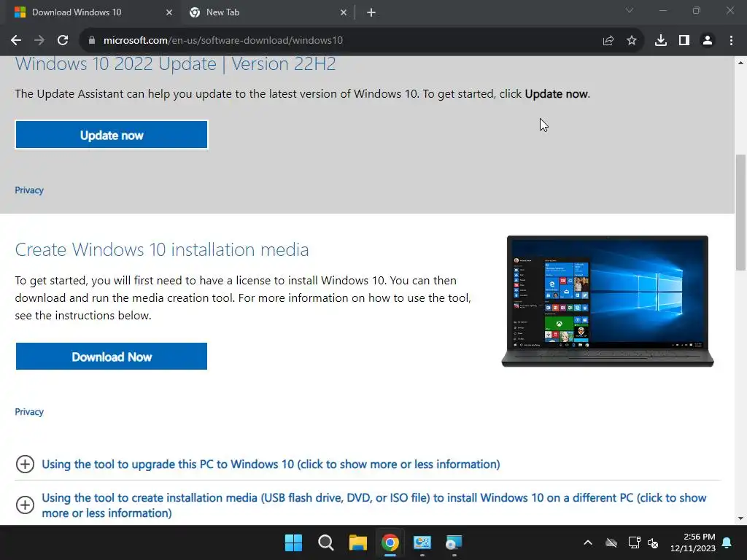
Task: Open the Windows Start menu
Action: (x=293, y=542)
